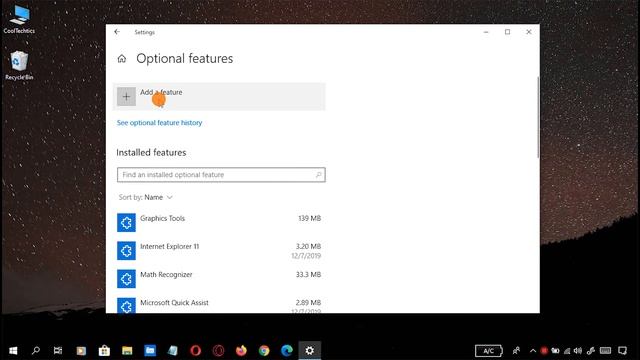The width and height of the screenshot is (640, 360).
Task: Minimize the Settings window
Action: (x=486, y=32)
